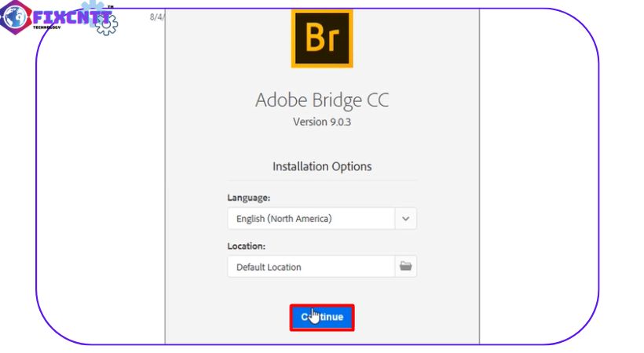This screenshot has width=644, height=353.
Task: Click the folder icon to browse location
Action: click(405, 266)
